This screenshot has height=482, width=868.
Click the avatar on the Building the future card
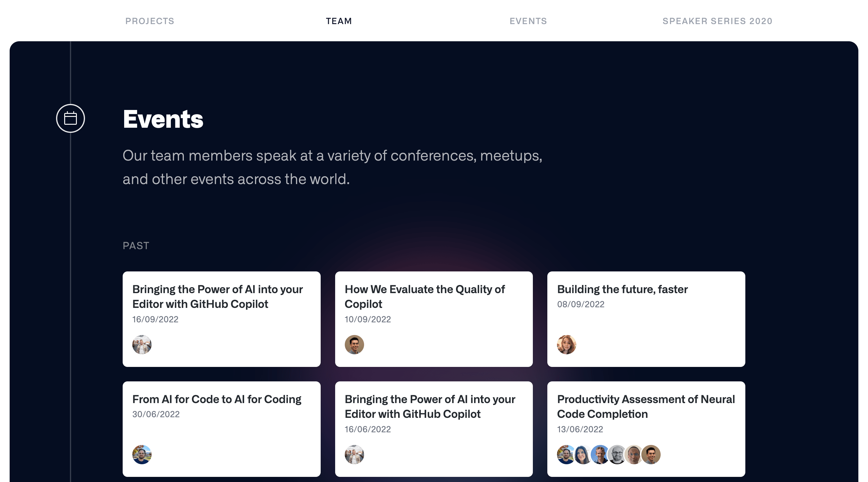click(567, 345)
